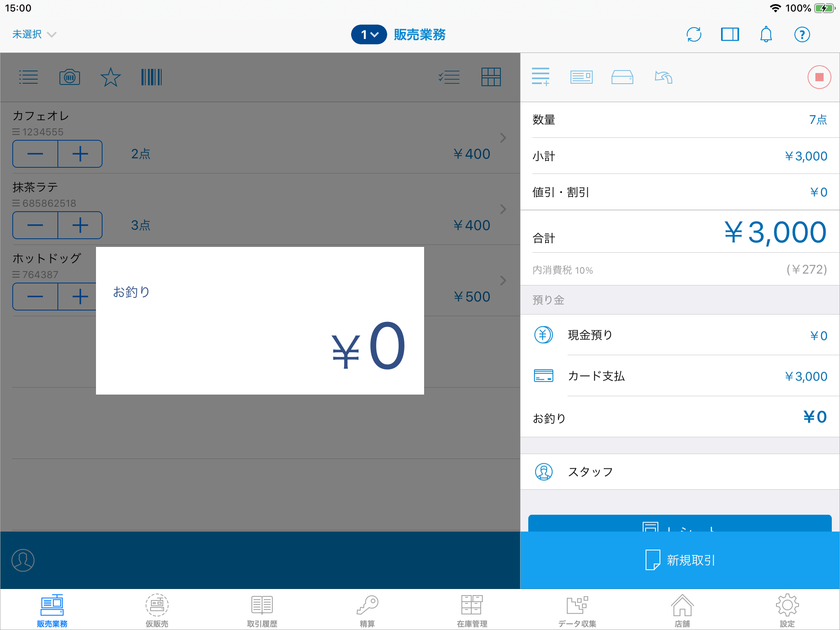Open the cash drawer icon
The height and width of the screenshot is (630, 840).
pyautogui.click(x=622, y=77)
